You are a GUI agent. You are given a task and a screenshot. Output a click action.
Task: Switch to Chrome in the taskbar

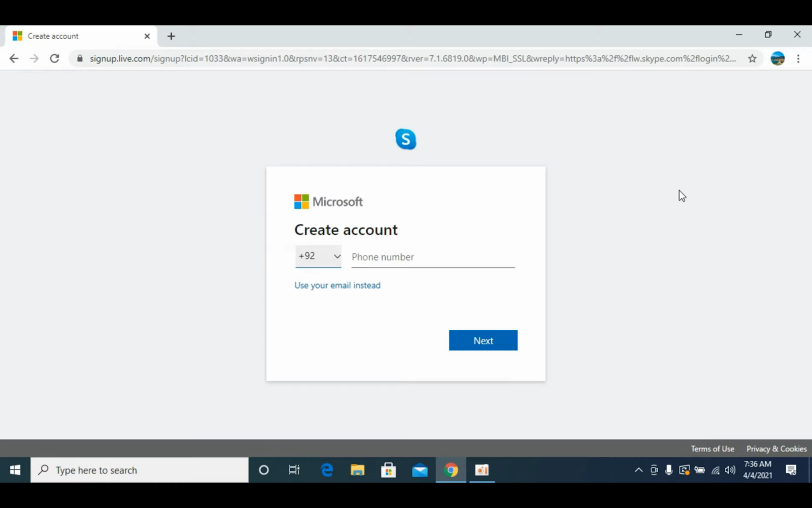pos(451,470)
